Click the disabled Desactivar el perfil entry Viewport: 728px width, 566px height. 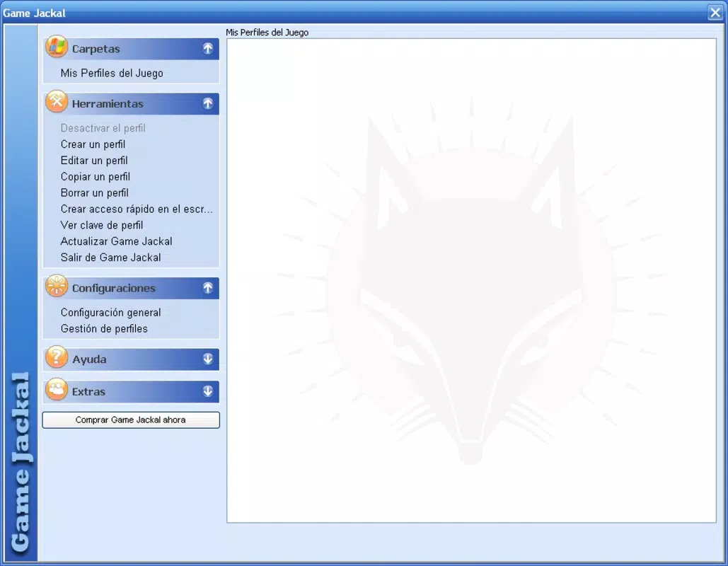click(x=103, y=128)
